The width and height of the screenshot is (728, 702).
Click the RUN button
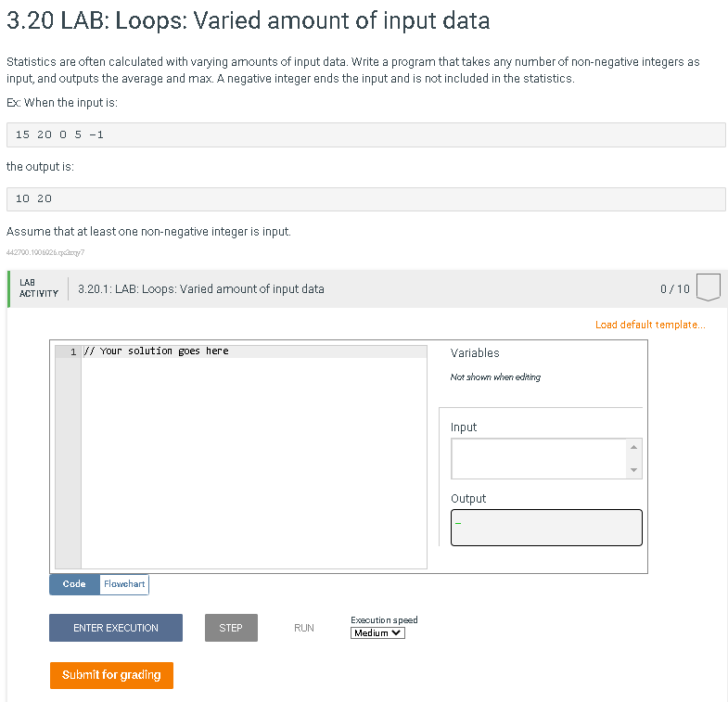click(304, 628)
